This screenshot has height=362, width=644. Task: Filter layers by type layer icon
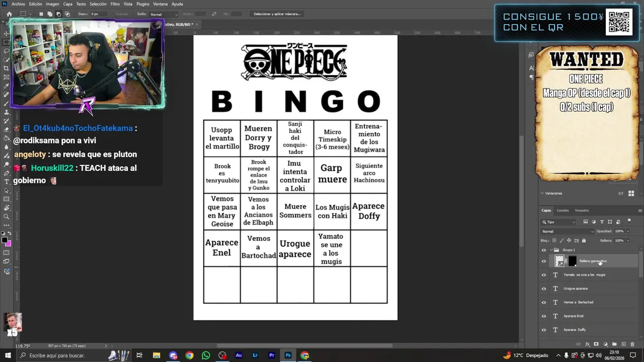602,222
